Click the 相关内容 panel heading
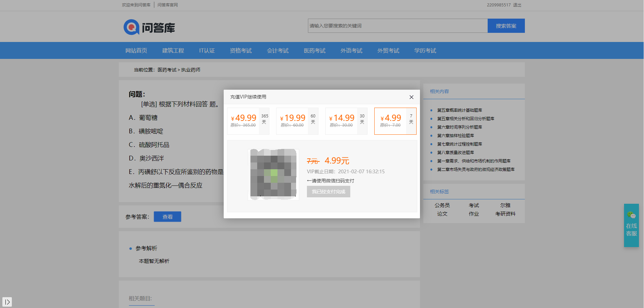This screenshot has height=308, width=644. click(x=439, y=91)
